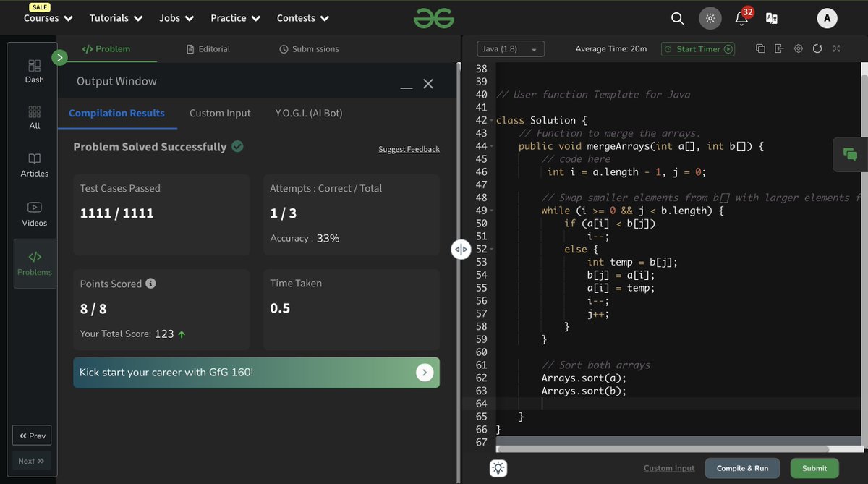This screenshot has height=484, width=868.
Task: Open the Dash sidebar item
Action: (x=34, y=71)
